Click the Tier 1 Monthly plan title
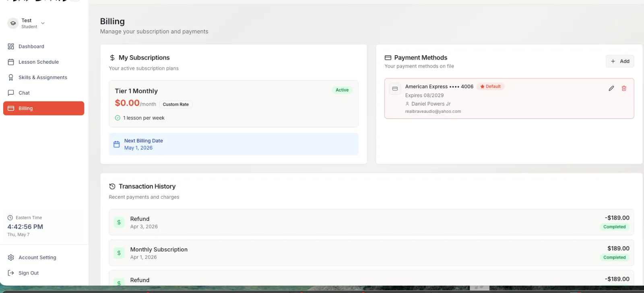The width and height of the screenshot is (644, 293). (136, 91)
